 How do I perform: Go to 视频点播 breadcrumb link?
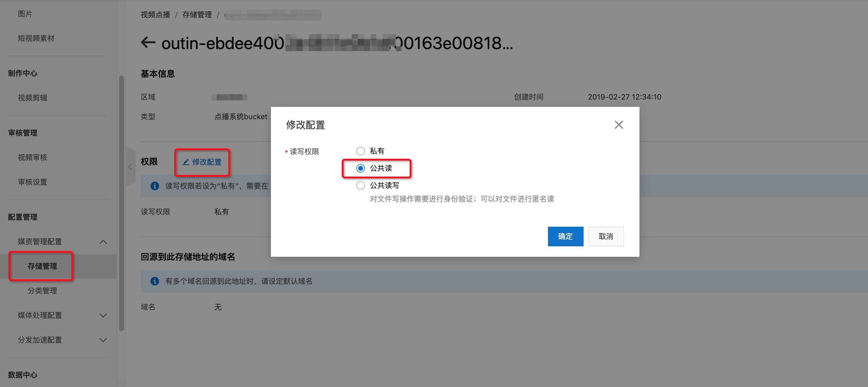(x=155, y=15)
